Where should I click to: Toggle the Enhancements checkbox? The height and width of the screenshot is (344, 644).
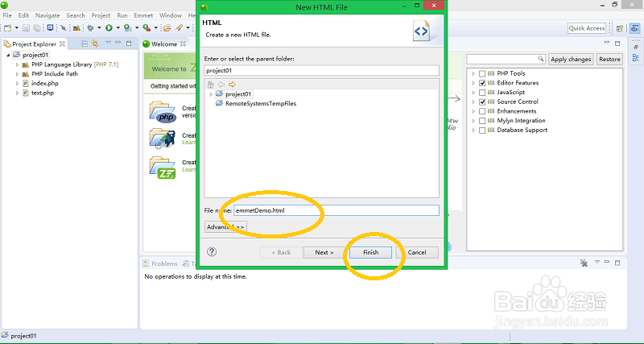pos(482,111)
